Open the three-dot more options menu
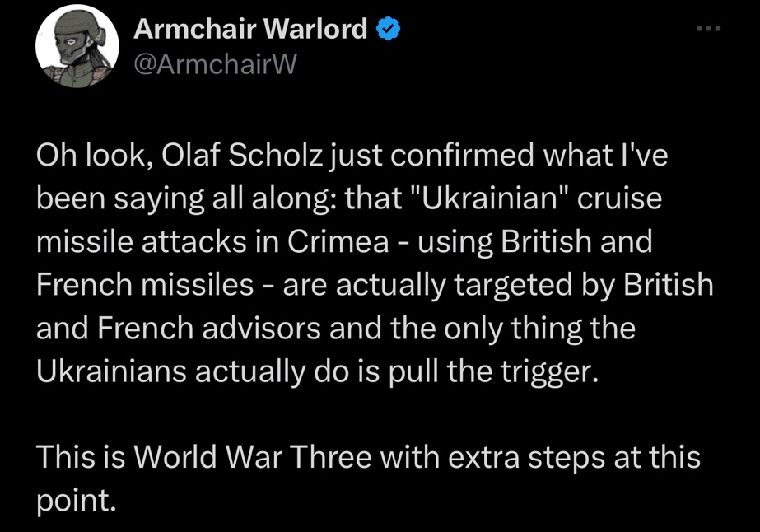Image resolution: width=760 pixels, height=532 pixels. tap(707, 30)
